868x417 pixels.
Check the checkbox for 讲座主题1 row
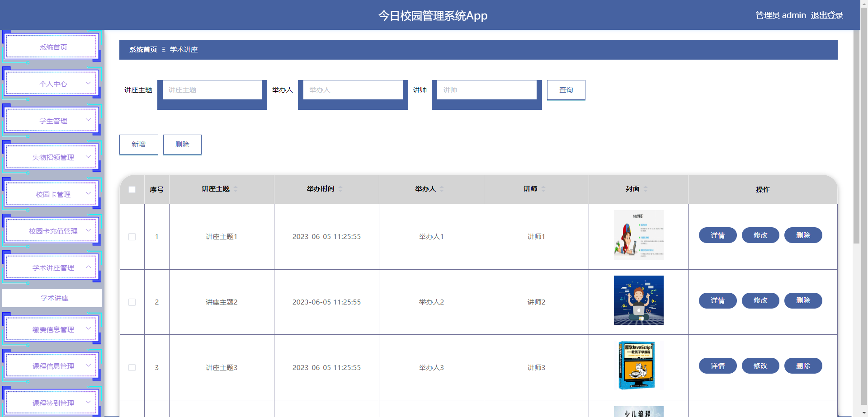[132, 236]
